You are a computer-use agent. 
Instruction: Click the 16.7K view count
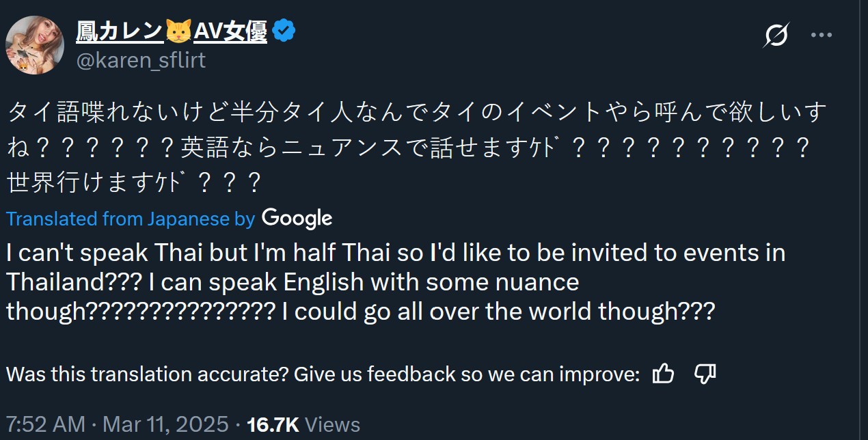273,424
